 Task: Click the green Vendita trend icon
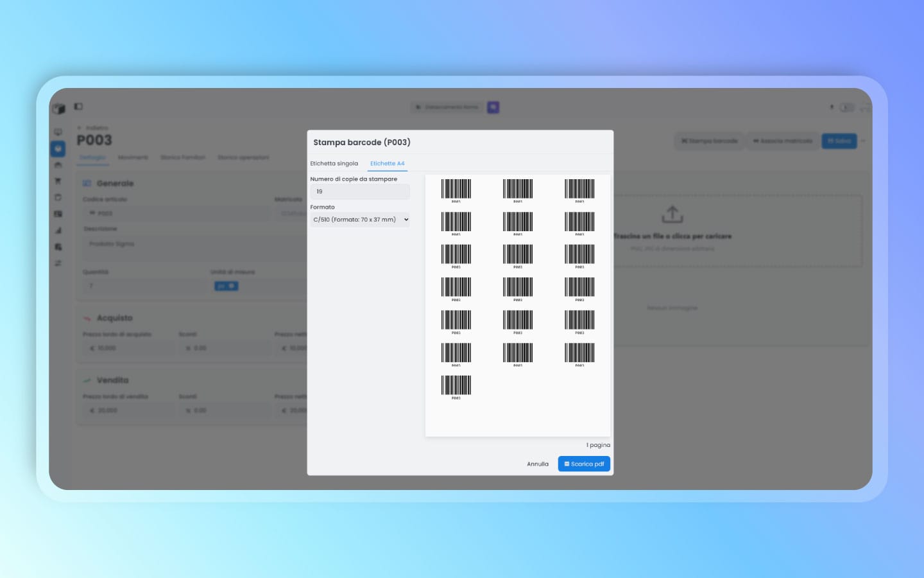pyautogui.click(x=87, y=380)
